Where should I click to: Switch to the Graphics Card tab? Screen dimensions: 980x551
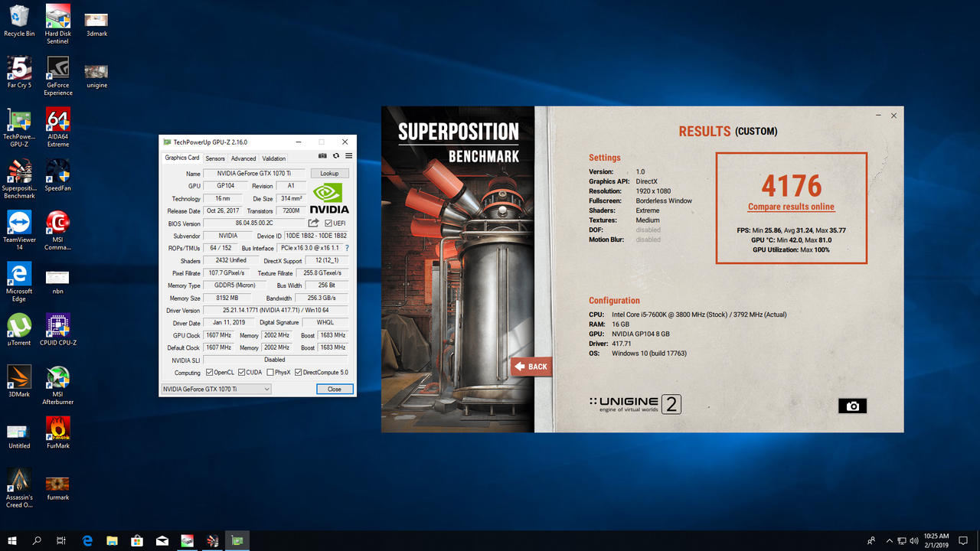coord(182,158)
